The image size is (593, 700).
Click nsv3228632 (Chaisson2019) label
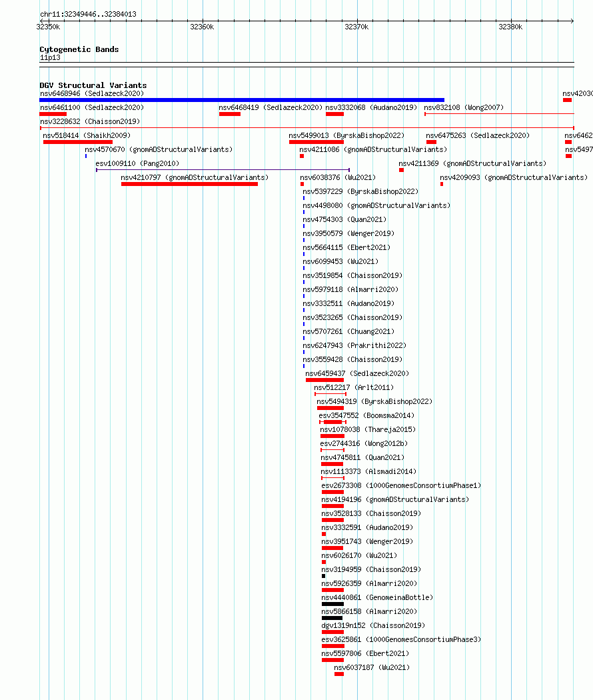90,121
